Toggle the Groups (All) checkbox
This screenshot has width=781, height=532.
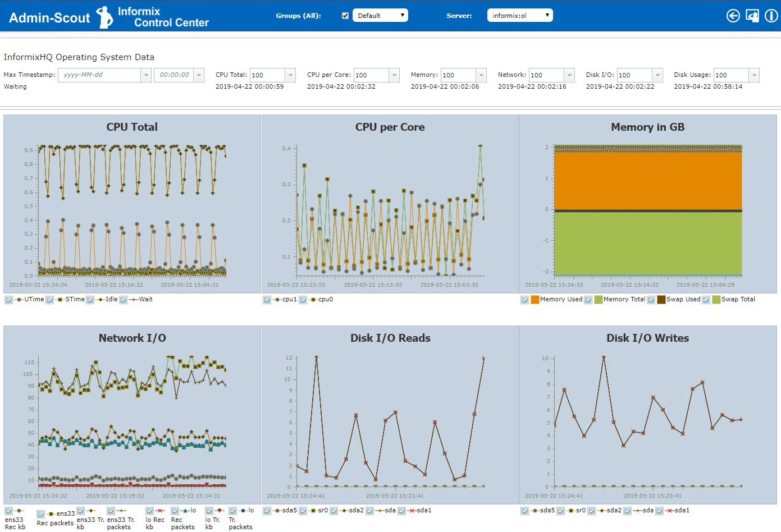(x=345, y=16)
